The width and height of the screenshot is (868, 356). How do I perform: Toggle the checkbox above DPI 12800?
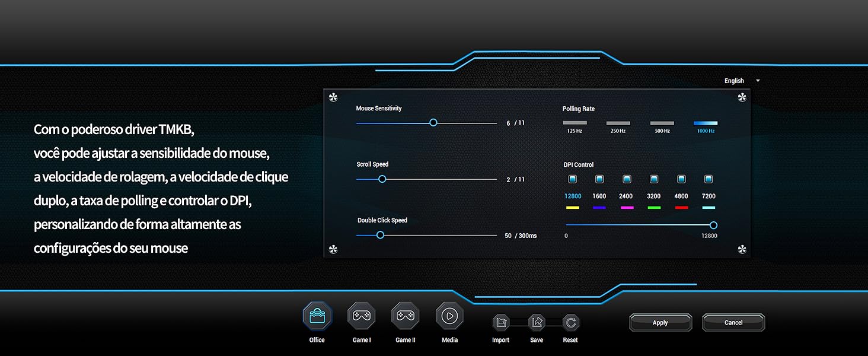572,179
